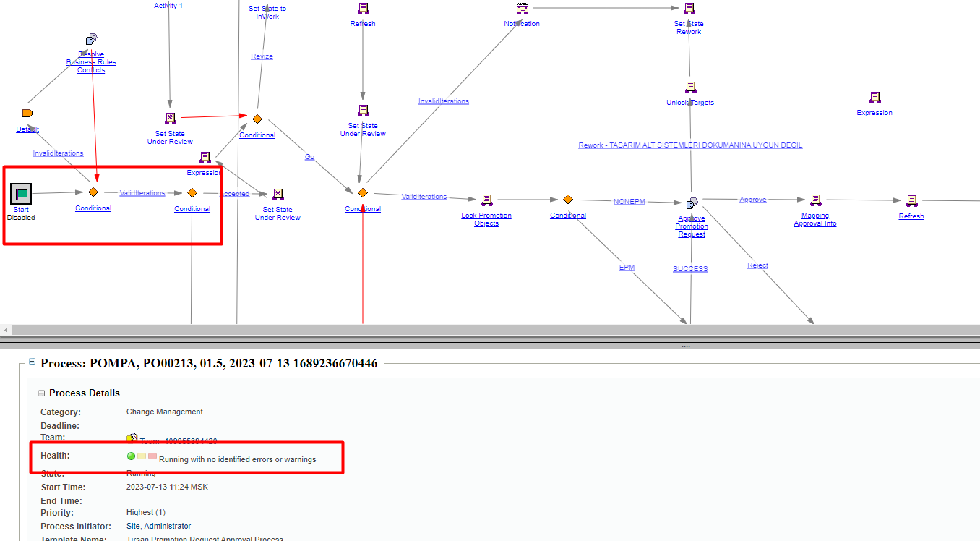Select the Start node icon

pyautogui.click(x=20, y=193)
